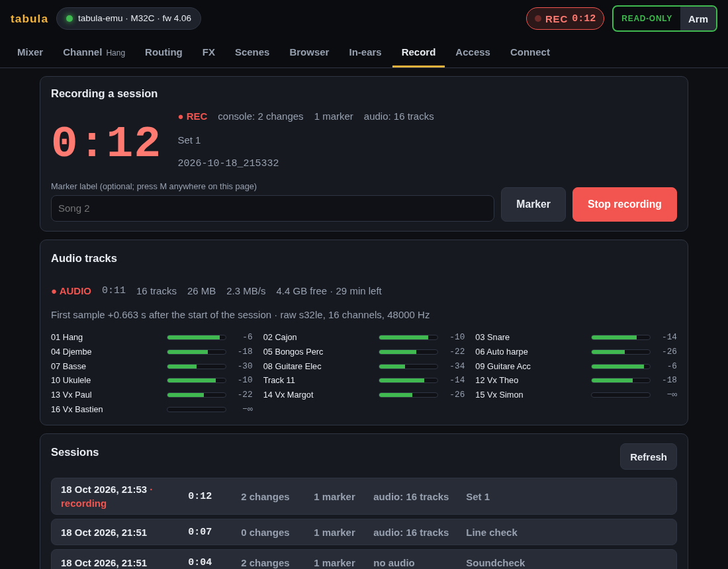Click the tabula logo

coord(29,19)
